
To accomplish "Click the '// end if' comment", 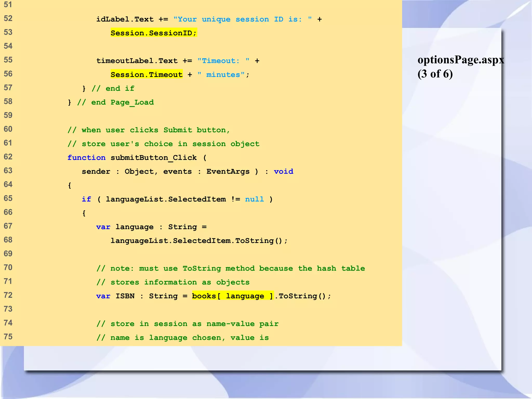I will pos(113,89).
